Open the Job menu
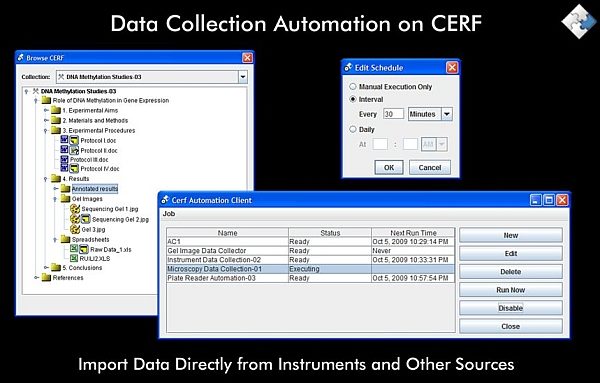The width and height of the screenshot is (600, 383). (169, 214)
